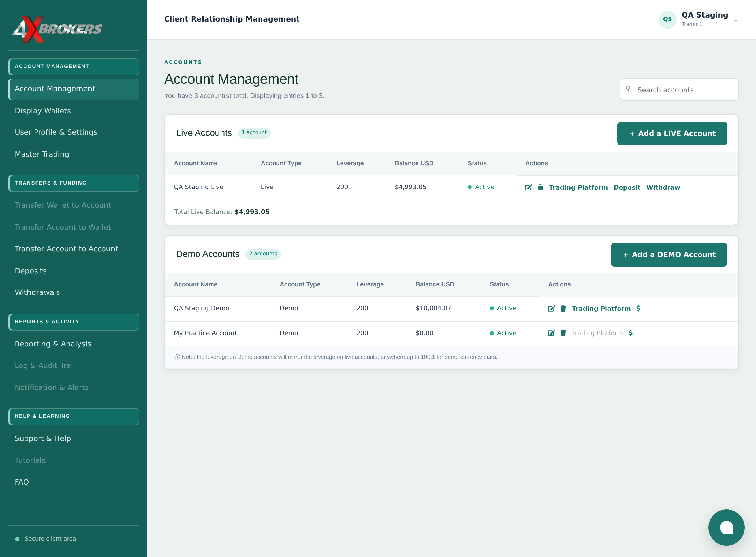Delete the QA Staging Live account
This screenshot has width=756, height=557.
[x=540, y=187]
